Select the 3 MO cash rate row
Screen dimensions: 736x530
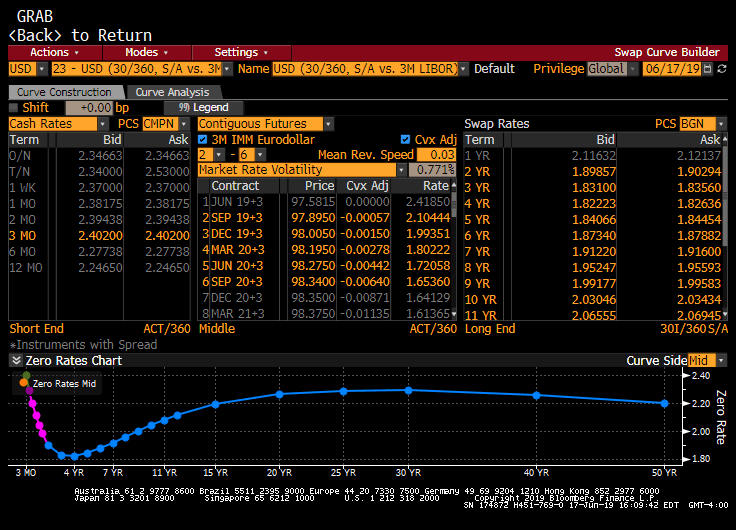[x=100, y=236]
